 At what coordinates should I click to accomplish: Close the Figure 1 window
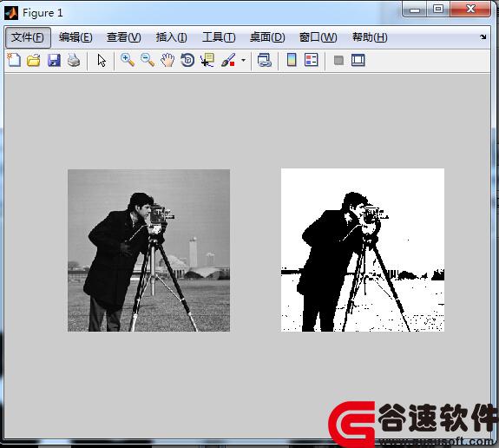coord(470,9)
